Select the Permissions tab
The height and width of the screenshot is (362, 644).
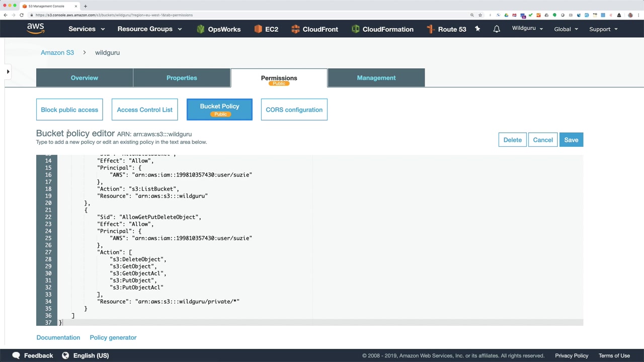[279, 78]
